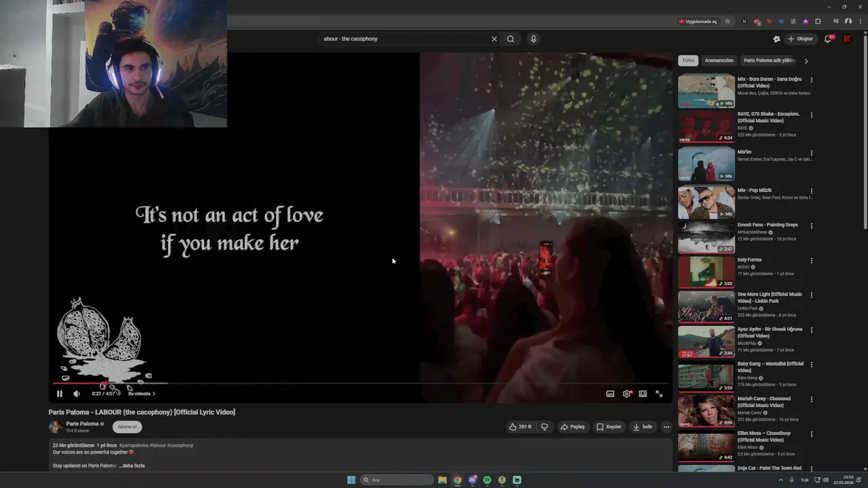This screenshot has width=868, height=488.
Task: Open the YouTube account avatar menu
Action: point(847,39)
